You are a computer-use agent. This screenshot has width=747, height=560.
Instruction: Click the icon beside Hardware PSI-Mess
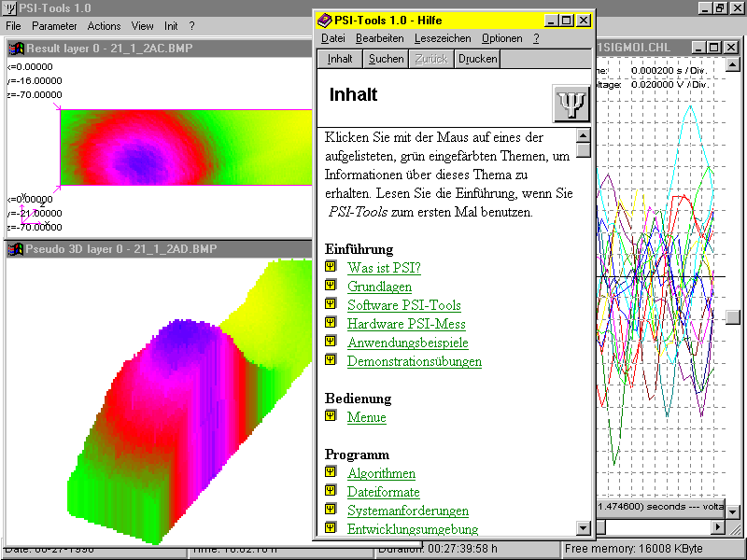331,323
